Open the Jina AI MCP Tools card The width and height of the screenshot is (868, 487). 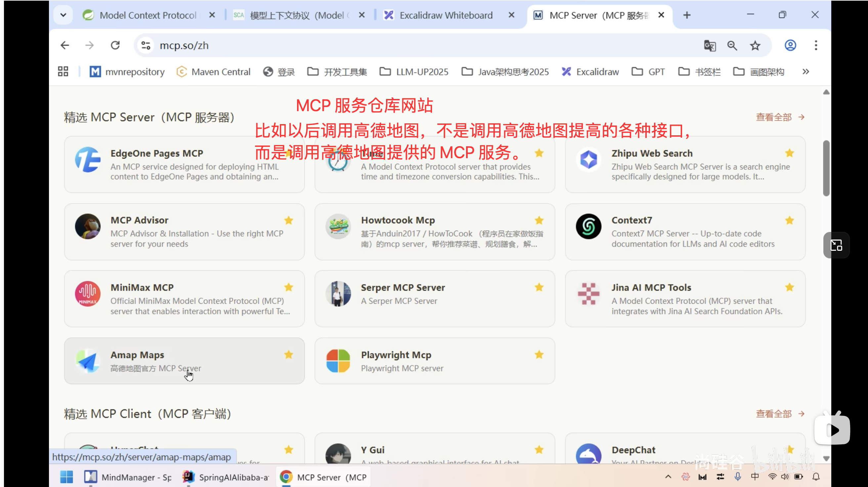coord(685,299)
